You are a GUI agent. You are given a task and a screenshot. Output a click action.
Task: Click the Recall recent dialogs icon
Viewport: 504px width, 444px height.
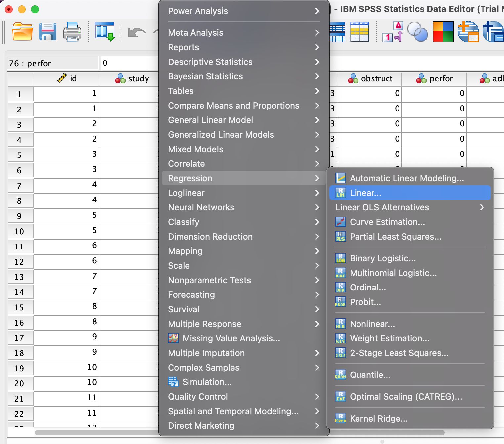point(105,32)
